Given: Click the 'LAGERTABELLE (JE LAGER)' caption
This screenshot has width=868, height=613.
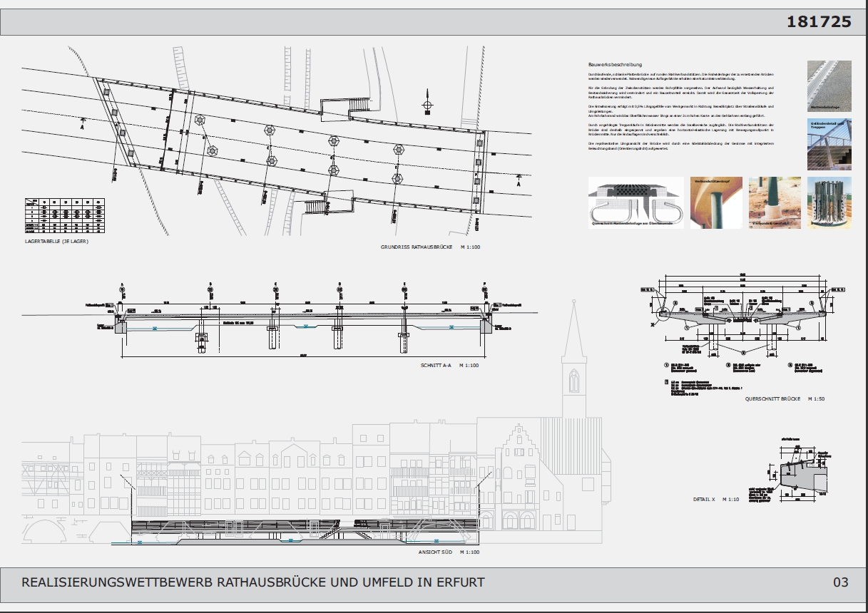Looking at the screenshot, I should coord(57,242).
